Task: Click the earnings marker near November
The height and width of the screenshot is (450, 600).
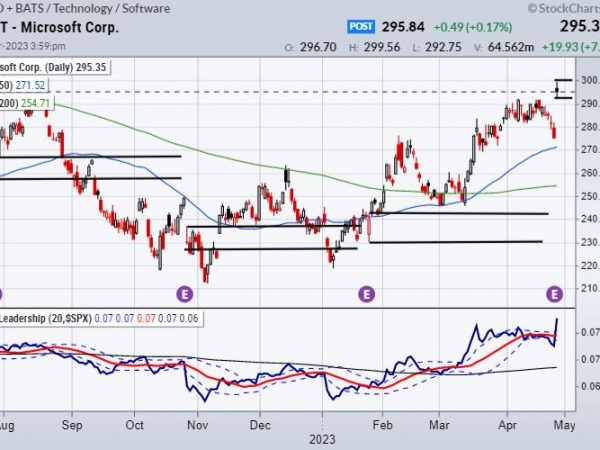Action: [184, 294]
